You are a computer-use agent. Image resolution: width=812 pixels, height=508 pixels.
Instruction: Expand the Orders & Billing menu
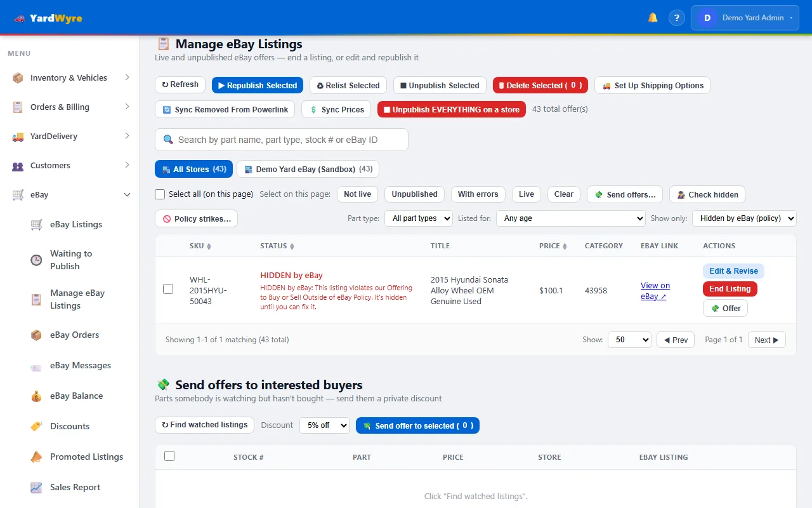(127, 107)
